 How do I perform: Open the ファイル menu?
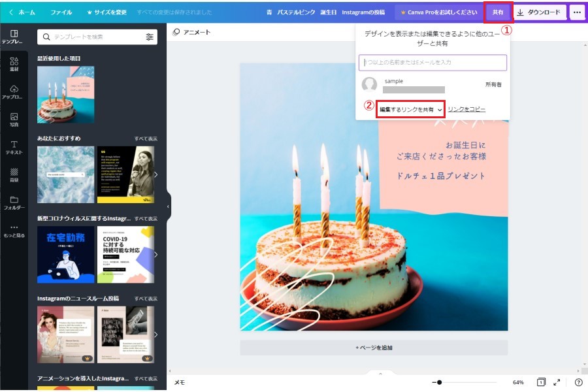coord(61,12)
